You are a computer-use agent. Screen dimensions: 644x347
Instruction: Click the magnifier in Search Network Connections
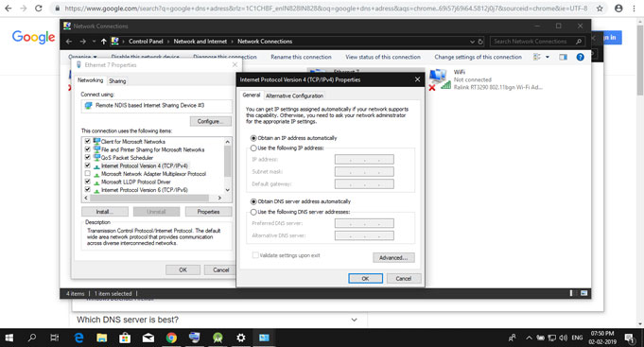pyautogui.click(x=579, y=42)
